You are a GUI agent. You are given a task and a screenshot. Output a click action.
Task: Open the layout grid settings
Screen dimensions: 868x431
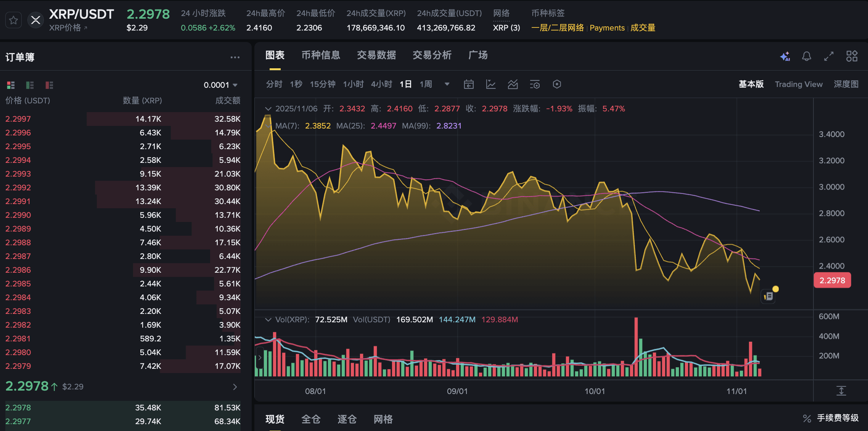pos(852,56)
